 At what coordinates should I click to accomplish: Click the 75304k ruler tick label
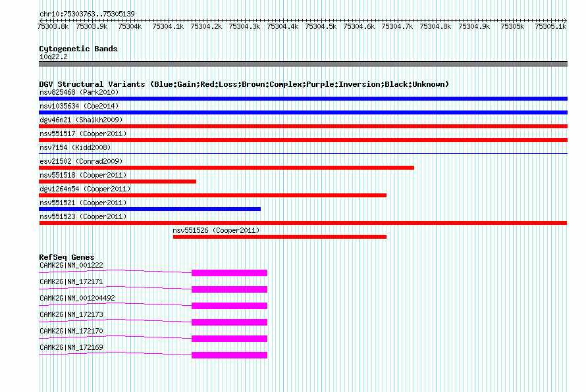click(130, 26)
